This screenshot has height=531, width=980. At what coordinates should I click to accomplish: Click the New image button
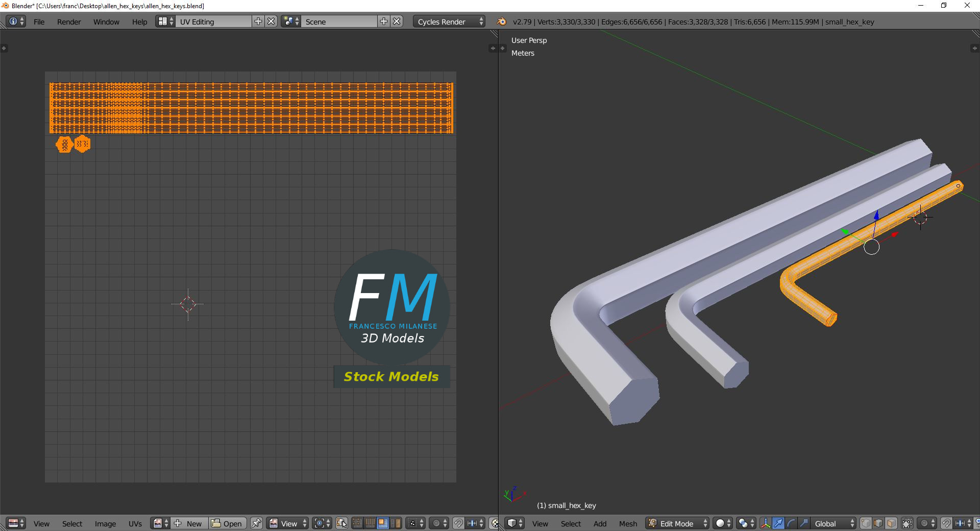[189, 523]
